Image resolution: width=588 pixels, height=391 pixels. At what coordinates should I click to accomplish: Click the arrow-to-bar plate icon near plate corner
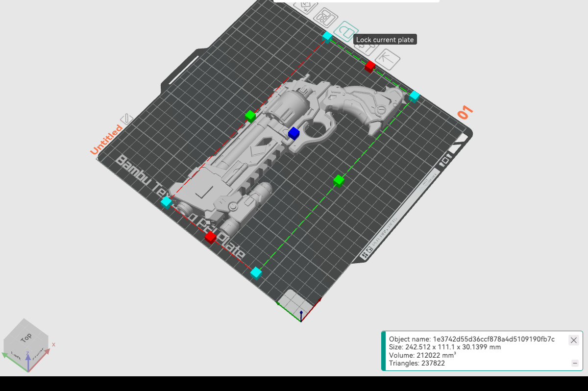click(387, 59)
